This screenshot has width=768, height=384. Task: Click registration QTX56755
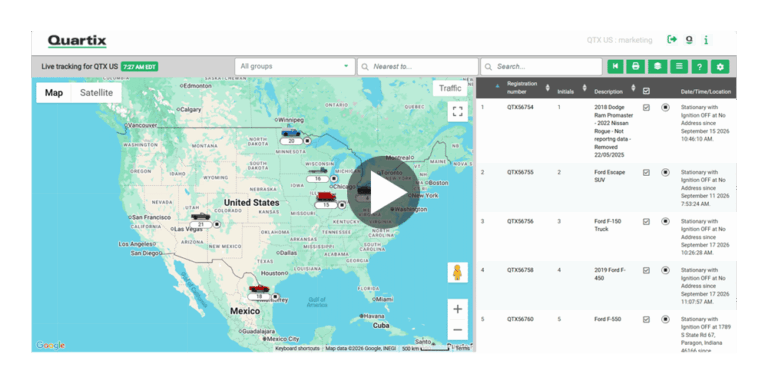(520, 172)
